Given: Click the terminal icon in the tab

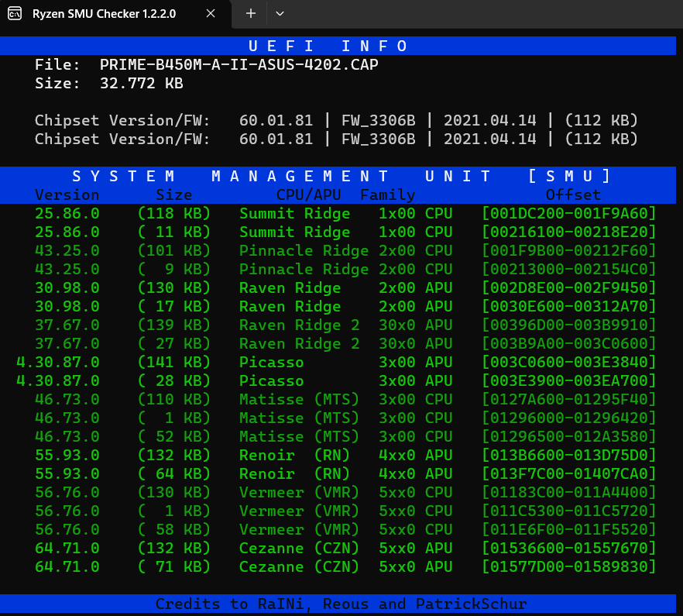Looking at the screenshot, I should (x=15, y=13).
